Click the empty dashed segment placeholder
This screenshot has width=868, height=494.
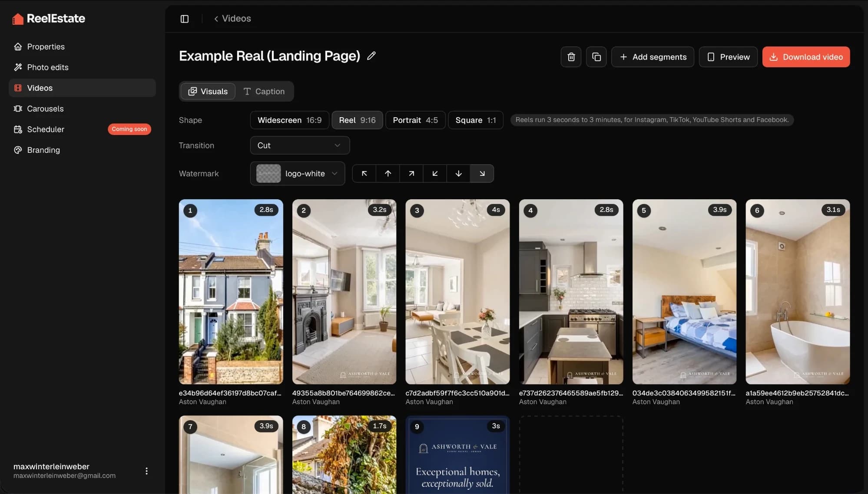571,455
